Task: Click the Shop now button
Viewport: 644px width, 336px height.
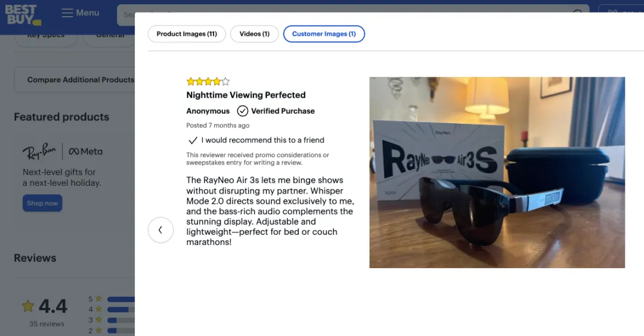Action: 42,203
